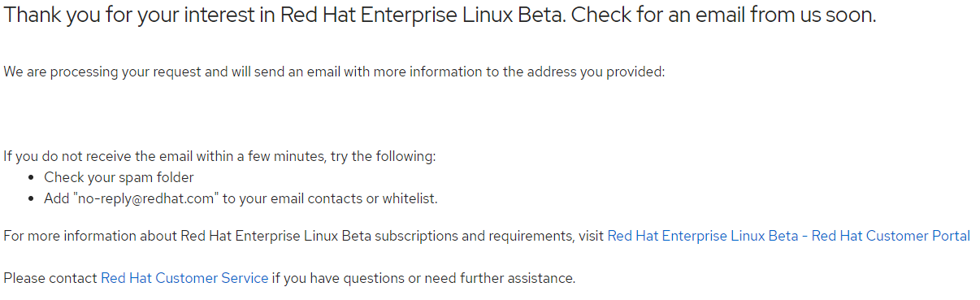Screen dimensions: 980x300
Task: Click "Check your spam folder" list item
Action: (119, 177)
